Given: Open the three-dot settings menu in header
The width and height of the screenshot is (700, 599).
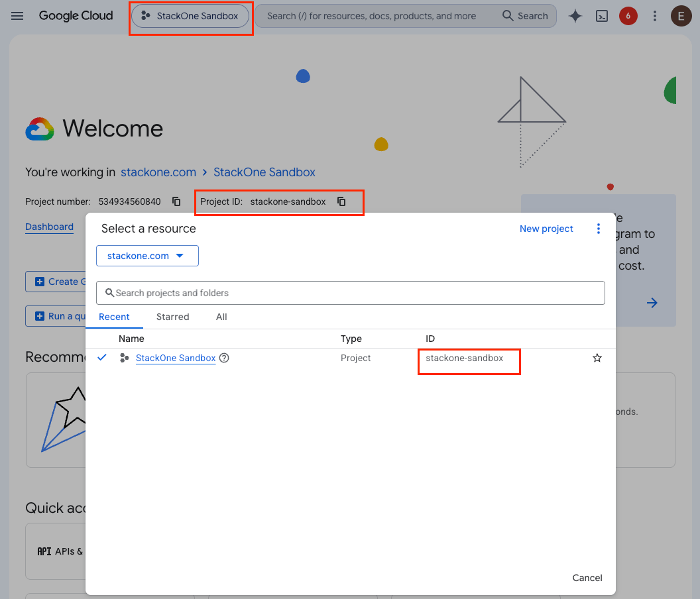Looking at the screenshot, I should click(654, 16).
